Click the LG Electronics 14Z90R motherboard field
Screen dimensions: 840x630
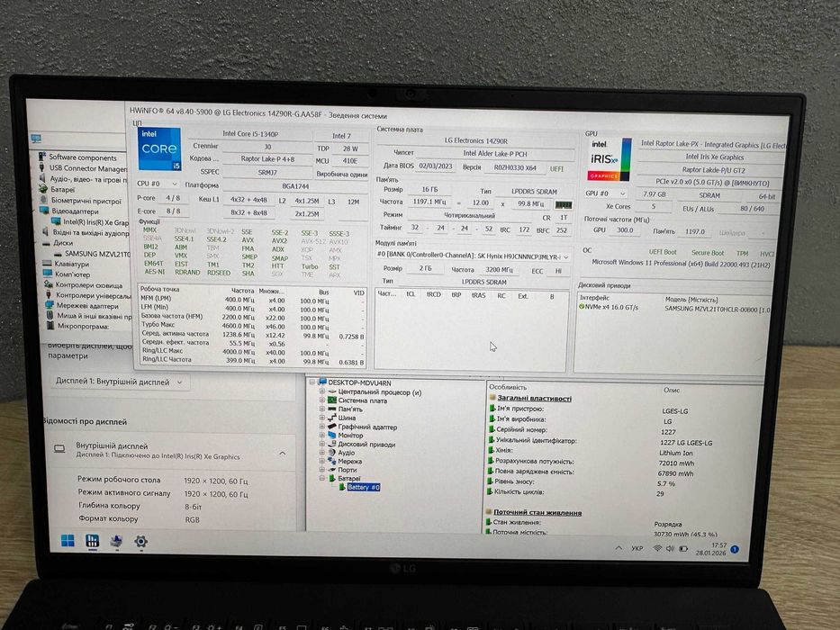point(475,141)
